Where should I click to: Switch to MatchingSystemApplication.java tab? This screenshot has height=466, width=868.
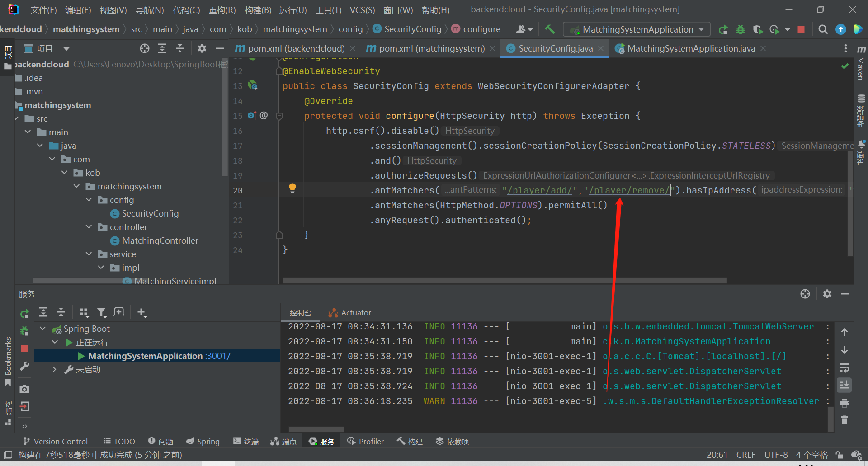[x=691, y=48]
